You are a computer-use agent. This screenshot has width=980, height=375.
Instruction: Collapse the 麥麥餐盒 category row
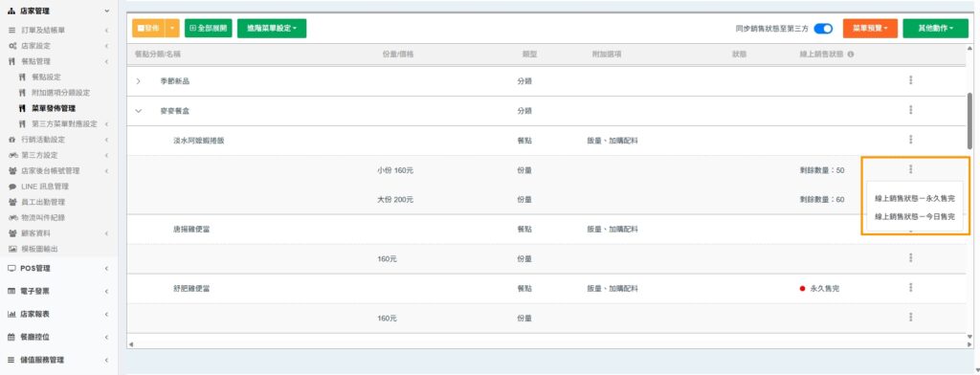pyautogui.click(x=138, y=111)
